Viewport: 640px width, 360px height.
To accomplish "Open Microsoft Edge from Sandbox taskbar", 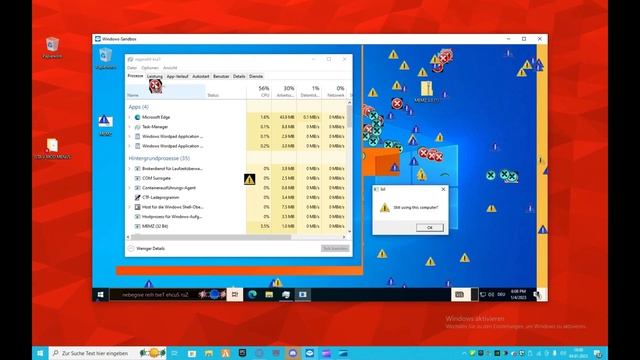I will (x=252, y=295).
